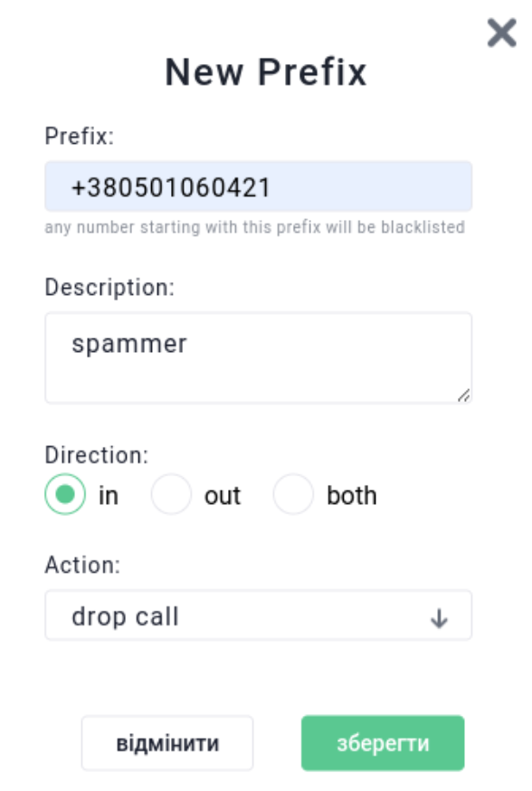Viewport: 532px width, 791px height.
Task: Select the 'in' direction radio button
Action: 65,494
